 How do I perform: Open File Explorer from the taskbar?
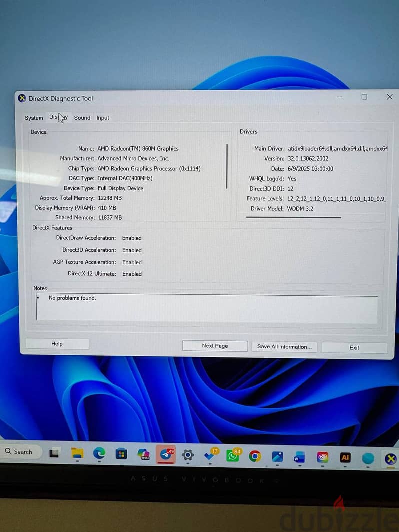77,453
